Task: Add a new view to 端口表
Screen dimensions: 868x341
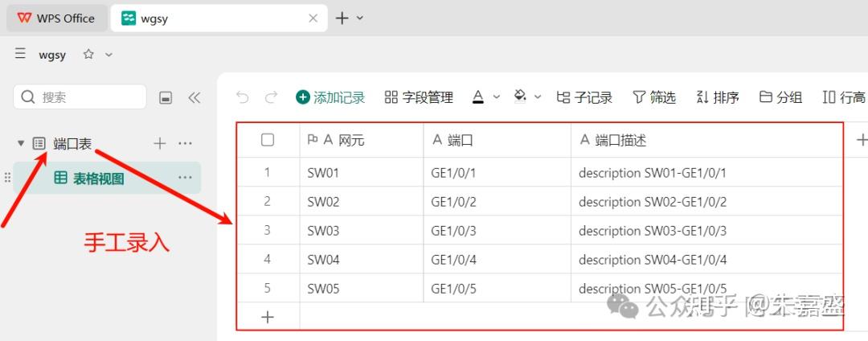Action: click(160, 143)
